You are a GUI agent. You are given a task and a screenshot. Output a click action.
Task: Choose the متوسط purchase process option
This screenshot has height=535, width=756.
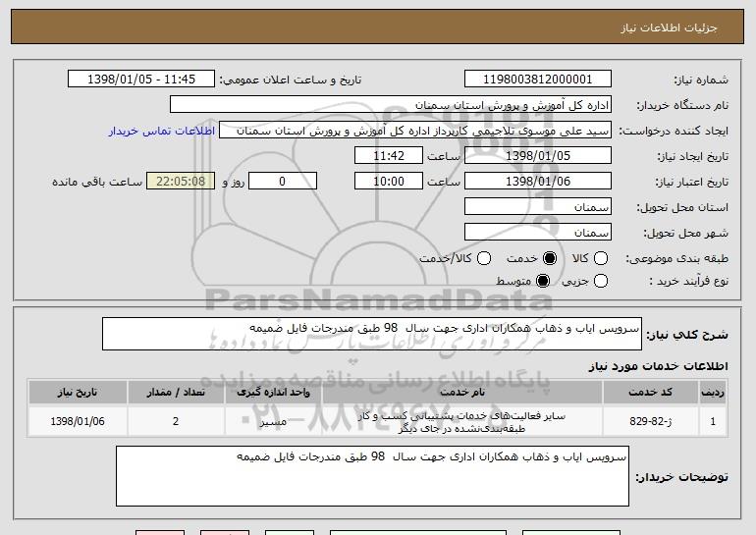point(543,281)
